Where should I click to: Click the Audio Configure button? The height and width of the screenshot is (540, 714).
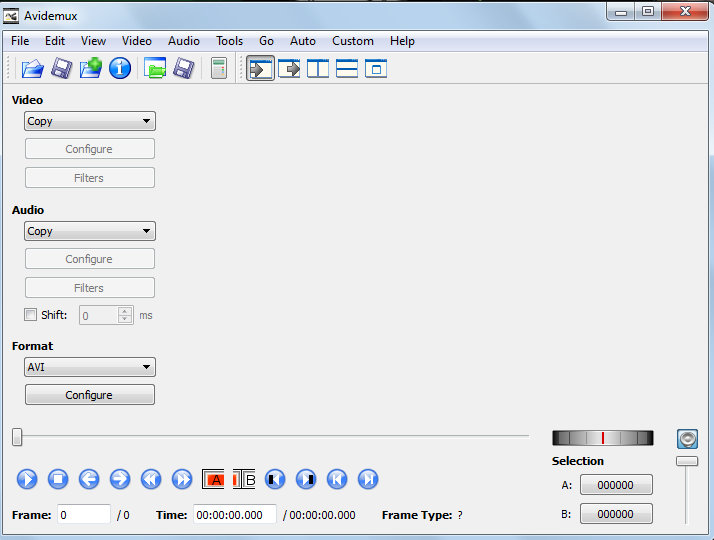(x=90, y=259)
